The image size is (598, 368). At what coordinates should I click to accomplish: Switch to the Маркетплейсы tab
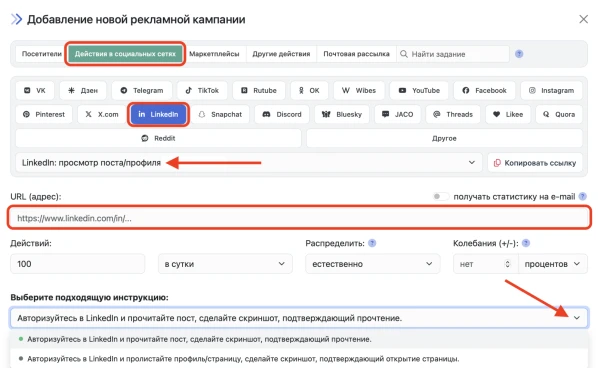[x=214, y=54]
